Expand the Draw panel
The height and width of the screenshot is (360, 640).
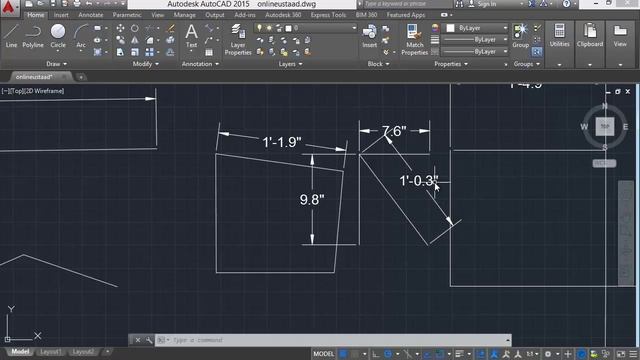pyautogui.click(x=56, y=64)
